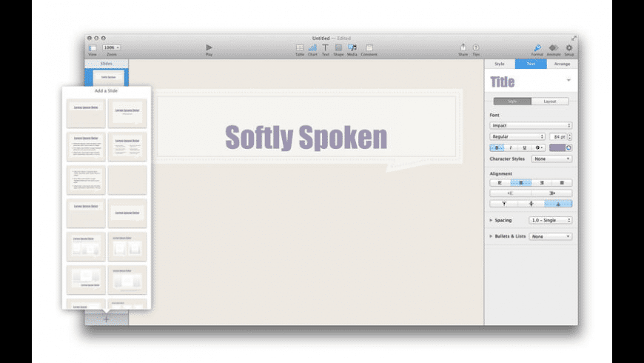Open the Media browser in toolbar
644x363 pixels.
[x=352, y=47]
